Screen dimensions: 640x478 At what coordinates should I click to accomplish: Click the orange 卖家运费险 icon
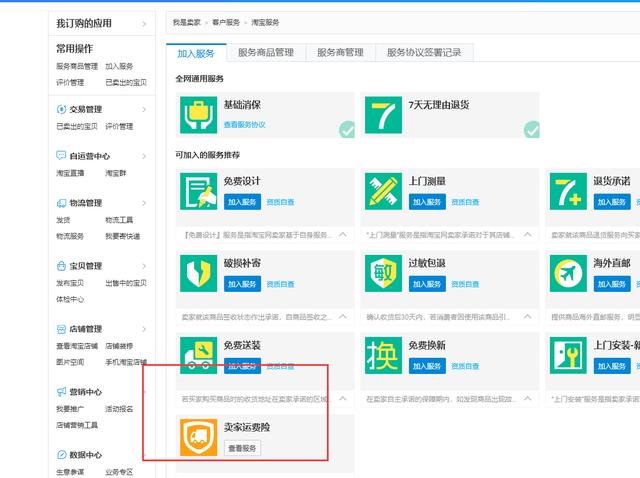[x=198, y=437]
